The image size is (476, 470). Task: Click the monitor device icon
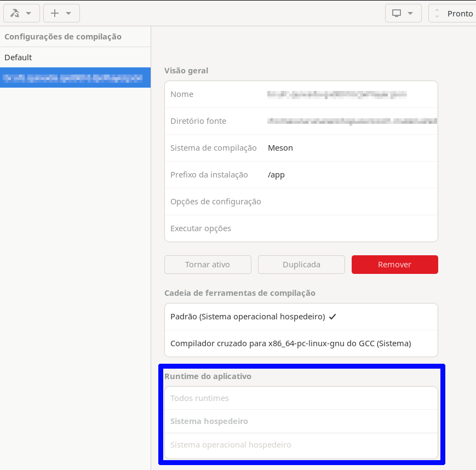pyautogui.click(x=397, y=13)
